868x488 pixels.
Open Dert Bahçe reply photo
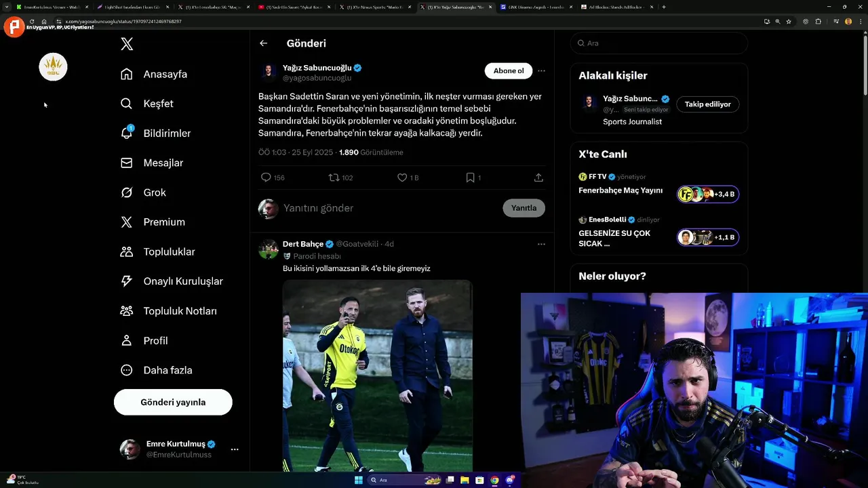(x=378, y=376)
